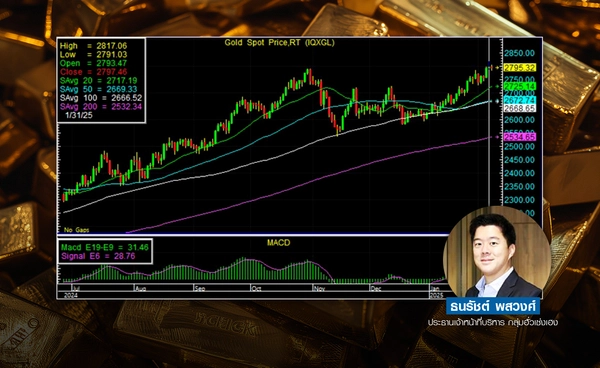This screenshot has height=368, width=600.
Task: Click the 2850.00 axis label
Action: [519, 53]
